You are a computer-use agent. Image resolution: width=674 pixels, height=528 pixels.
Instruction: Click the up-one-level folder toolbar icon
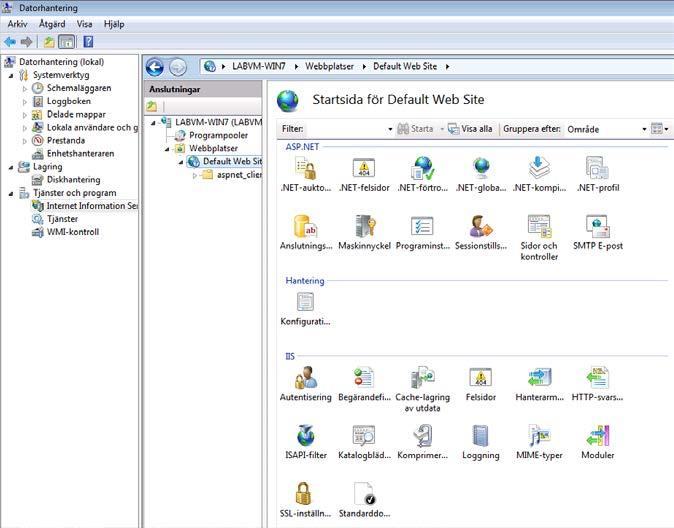pyautogui.click(x=49, y=42)
